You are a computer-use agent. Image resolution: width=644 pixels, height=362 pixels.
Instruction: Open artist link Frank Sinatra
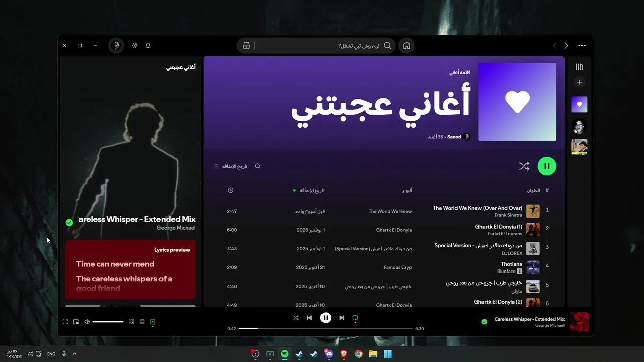pos(508,215)
